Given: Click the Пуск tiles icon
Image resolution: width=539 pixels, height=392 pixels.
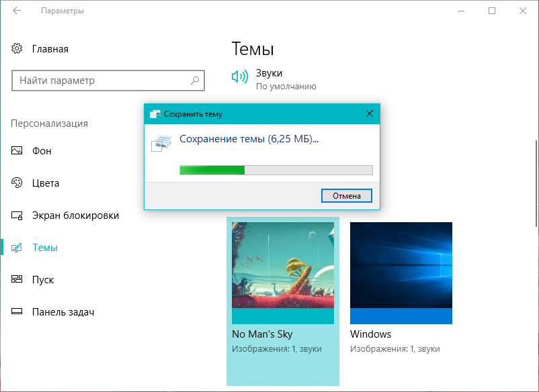Looking at the screenshot, I should [x=17, y=279].
